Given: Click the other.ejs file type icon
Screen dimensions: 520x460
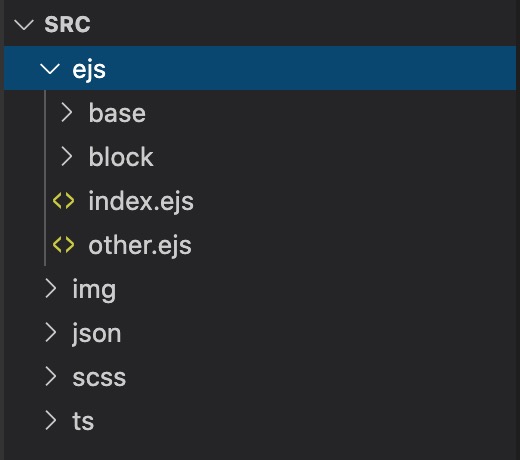Looking at the screenshot, I should pyautogui.click(x=63, y=245).
